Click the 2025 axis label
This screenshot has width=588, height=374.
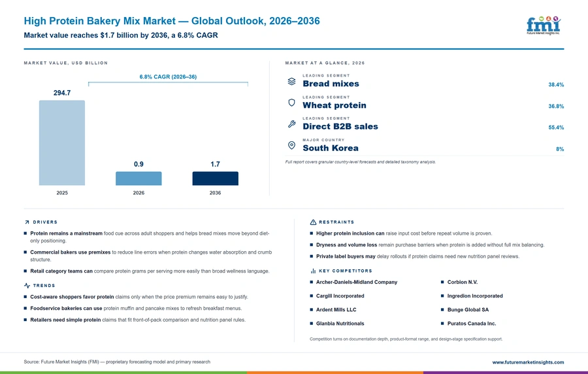pyautogui.click(x=62, y=193)
